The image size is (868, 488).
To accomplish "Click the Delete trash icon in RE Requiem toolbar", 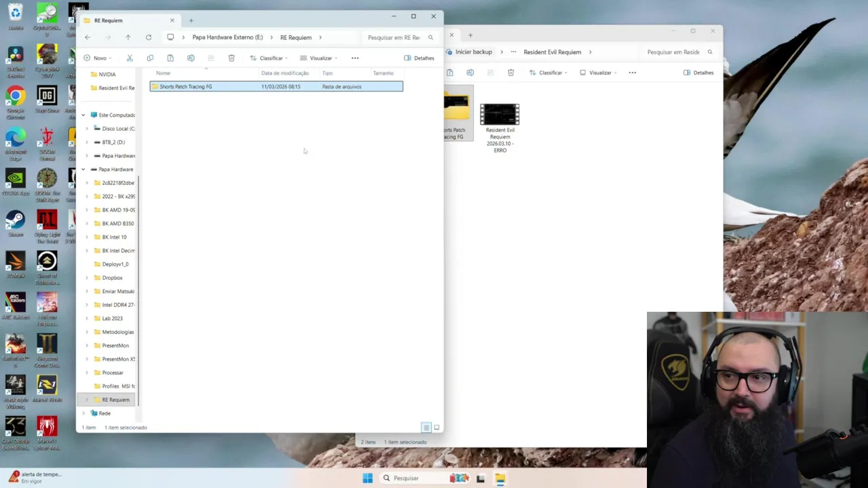I will coord(231,58).
